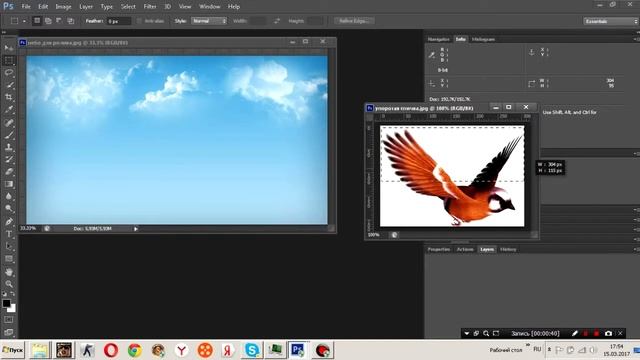Toggle Quick Mask mode
640x360 pixels.
click(9, 320)
